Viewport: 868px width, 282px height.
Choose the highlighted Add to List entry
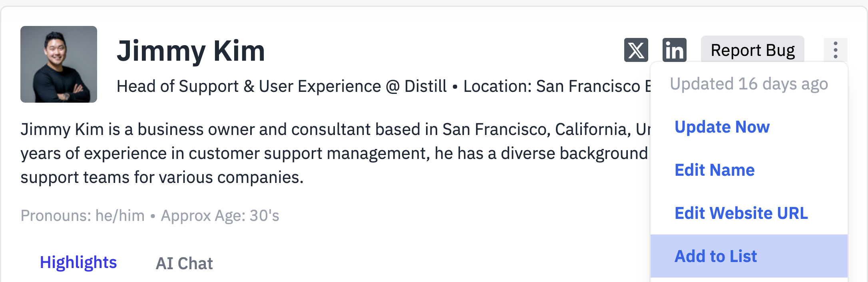(749, 256)
